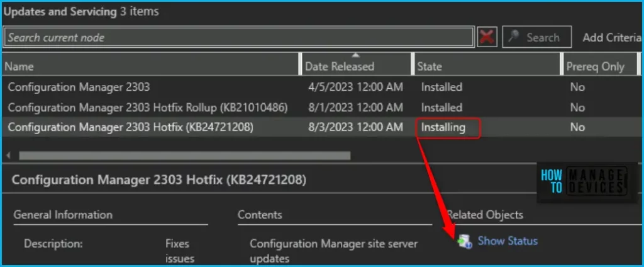The height and width of the screenshot is (267, 644).
Task: Click the Show Status icon
Action: tap(465, 241)
